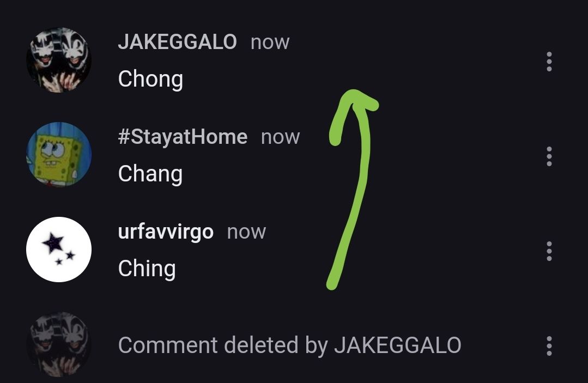
Task: Select the 'Chong' comment text
Action: tap(150, 80)
